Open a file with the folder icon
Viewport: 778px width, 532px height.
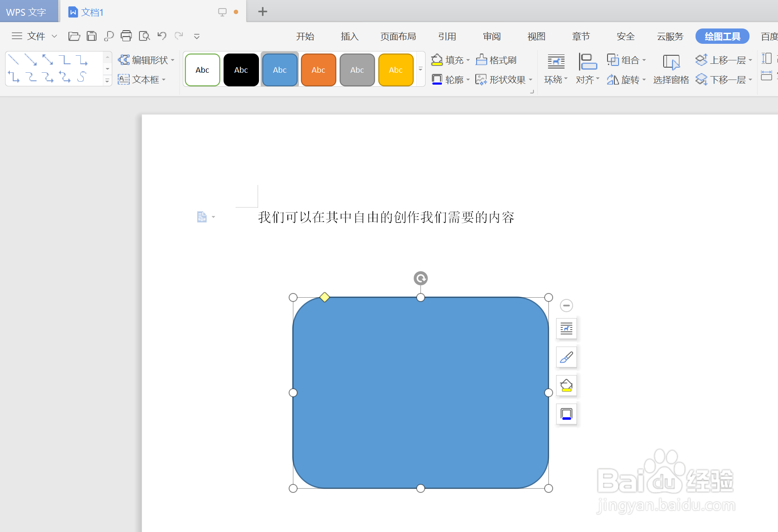click(x=74, y=36)
